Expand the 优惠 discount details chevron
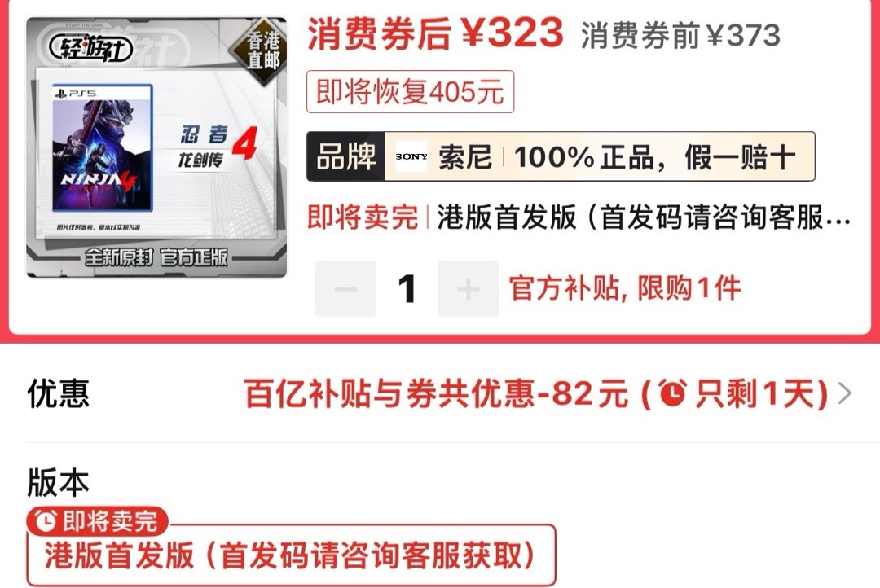 [x=844, y=393]
